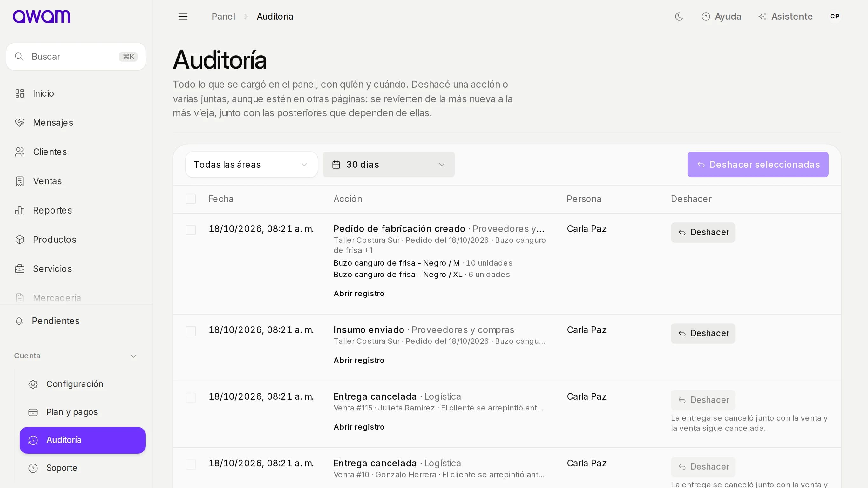This screenshot has width=868, height=488.
Task: Click the Pendientes bell icon
Action: click(19, 321)
